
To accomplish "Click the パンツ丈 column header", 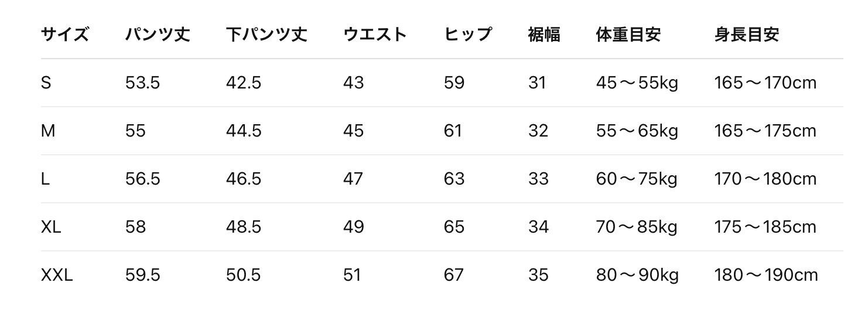I will [158, 35].
